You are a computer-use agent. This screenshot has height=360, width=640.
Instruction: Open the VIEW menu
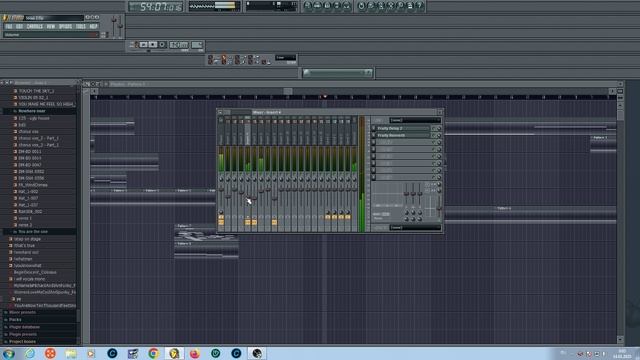(51, 27)
